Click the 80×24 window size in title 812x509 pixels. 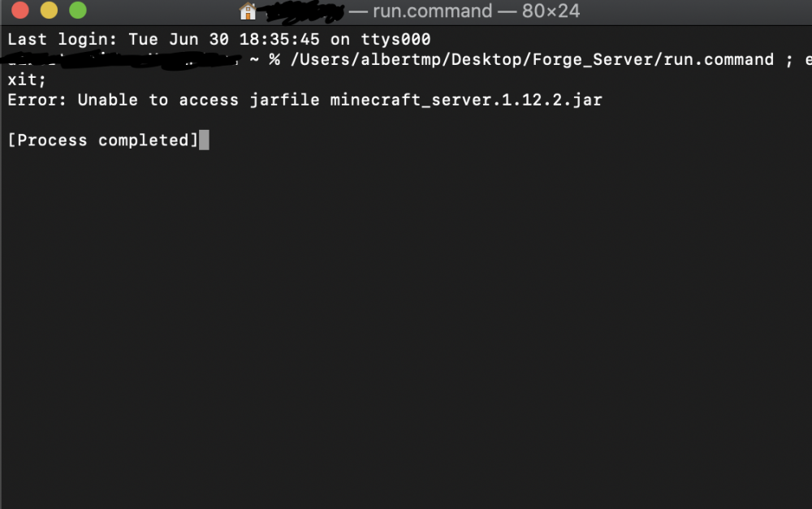pos(551,11)
